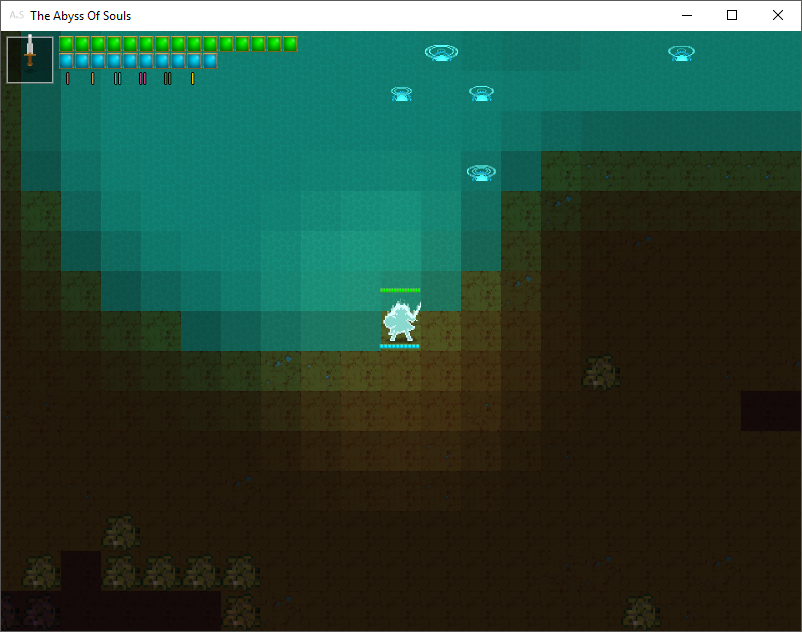Click the glowing player character
The width and height of the screenshot is (802, 632).
point(400,322)
